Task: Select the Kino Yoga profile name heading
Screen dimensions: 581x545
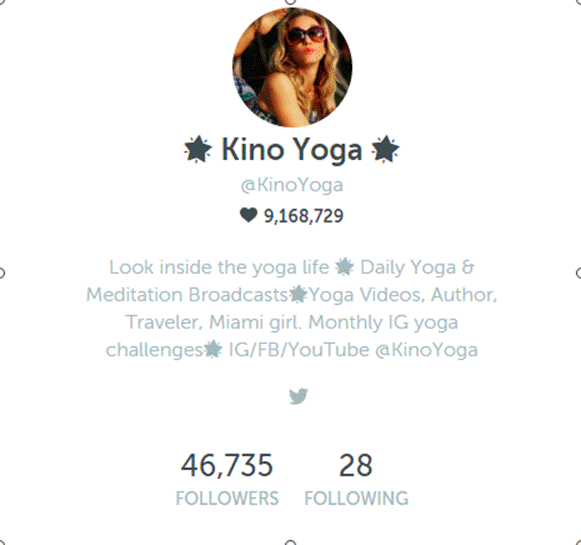Action: click(292, 149)
